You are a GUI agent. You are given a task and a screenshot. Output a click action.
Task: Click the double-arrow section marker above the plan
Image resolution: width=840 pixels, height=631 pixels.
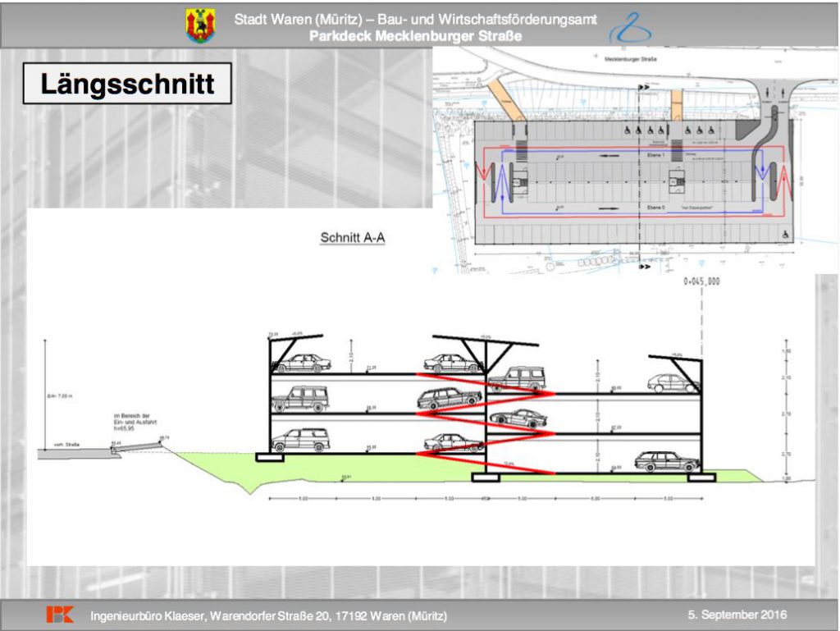click(644, 86)
